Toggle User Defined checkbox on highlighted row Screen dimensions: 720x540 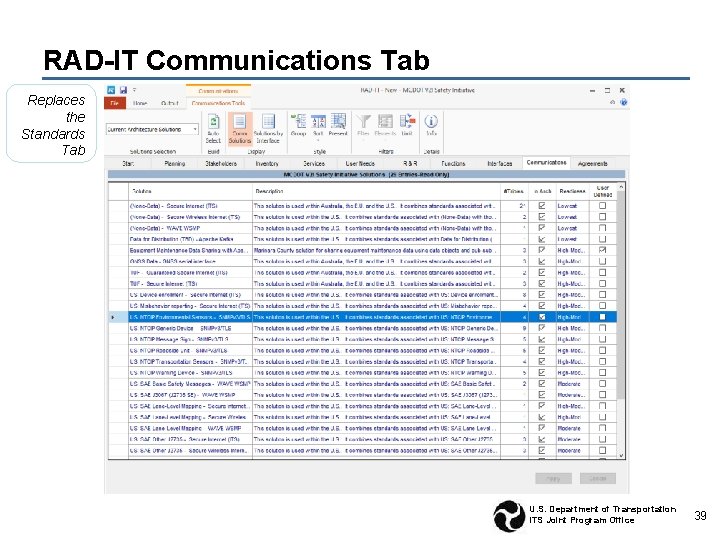(x=602, y=317)
